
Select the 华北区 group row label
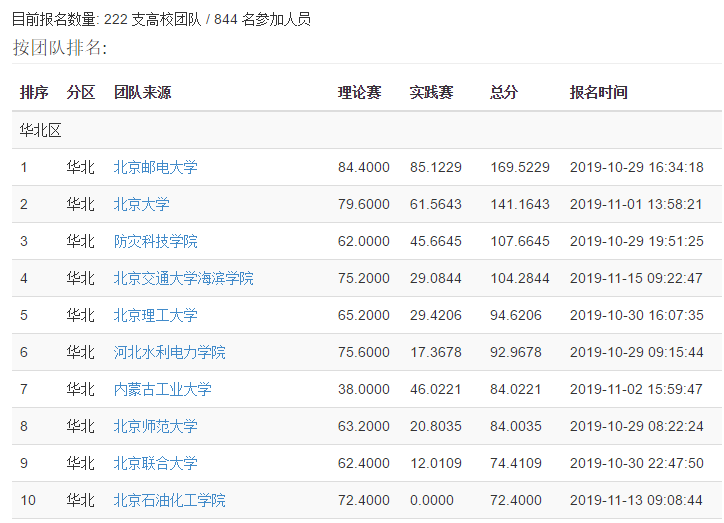(41, 131)
